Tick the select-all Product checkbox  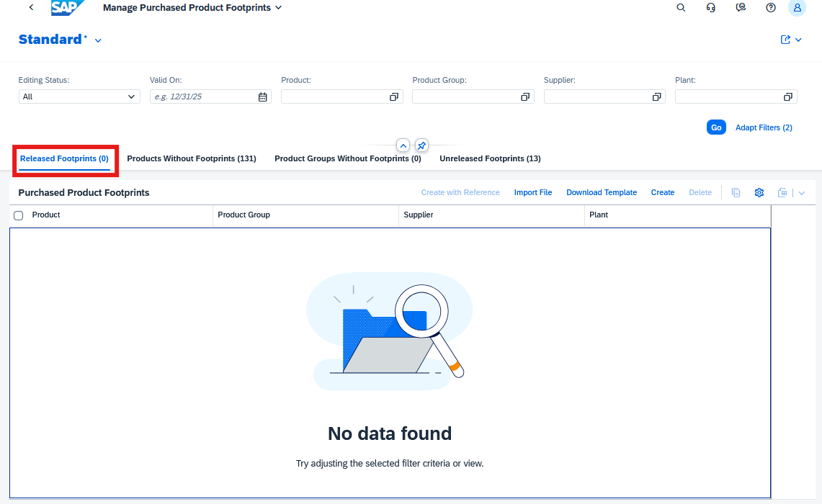coord(18,215)
